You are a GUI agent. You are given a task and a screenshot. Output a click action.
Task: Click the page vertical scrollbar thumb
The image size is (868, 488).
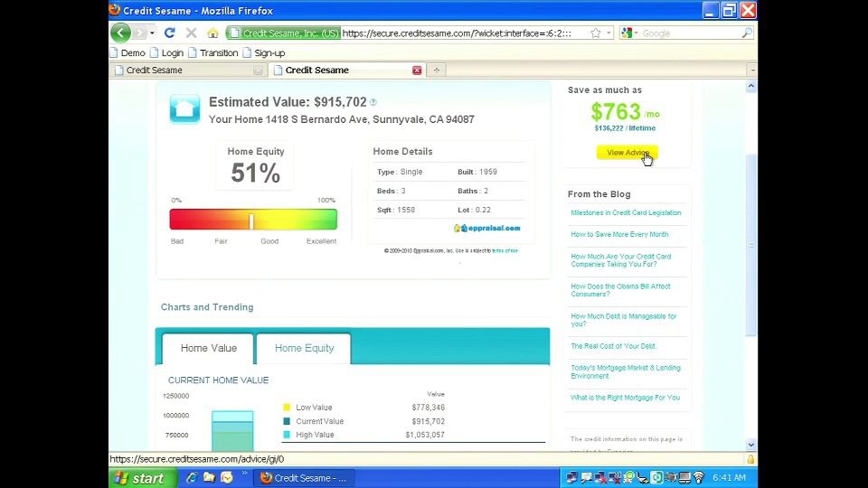click(750, 245)
